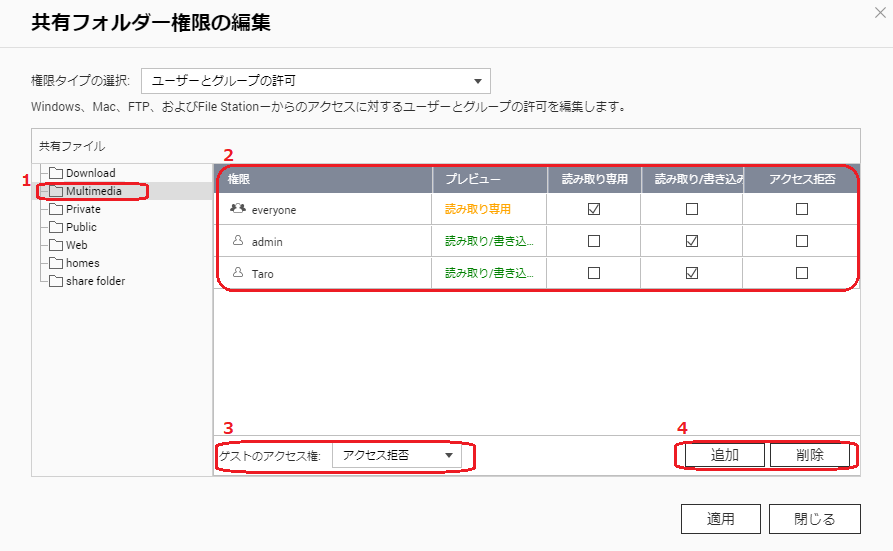This screenshot has width=893, height=551.
Task: Enable access denied checkbox for Taro
Action: [802, 273]
